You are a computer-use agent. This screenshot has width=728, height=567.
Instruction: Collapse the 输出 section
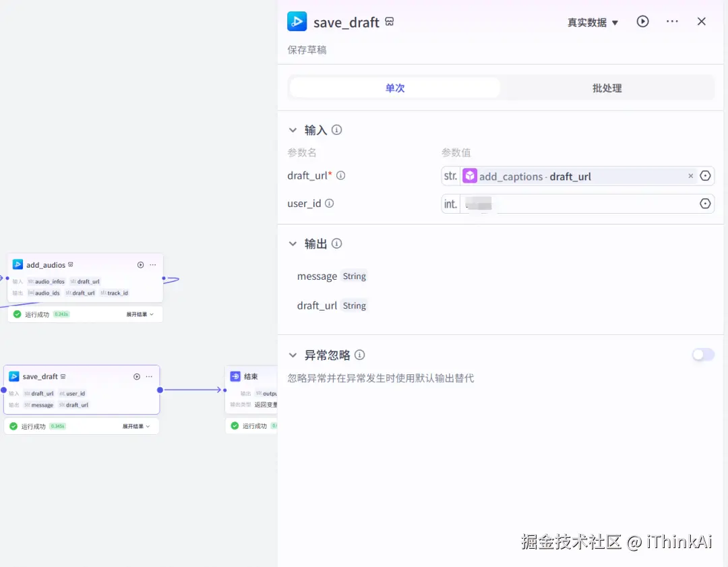(293, 243)
